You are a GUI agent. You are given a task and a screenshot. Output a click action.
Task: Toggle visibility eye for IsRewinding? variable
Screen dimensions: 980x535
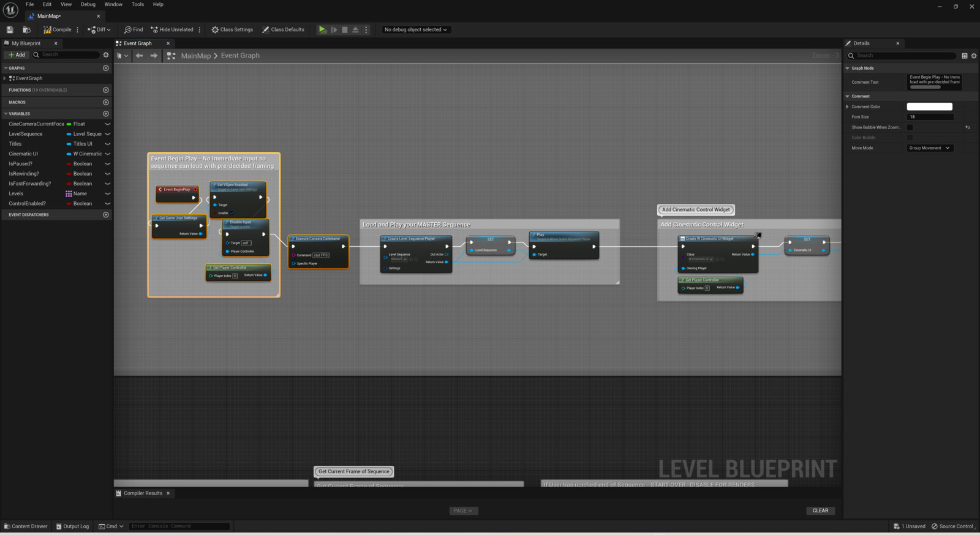tap(107, 174)
